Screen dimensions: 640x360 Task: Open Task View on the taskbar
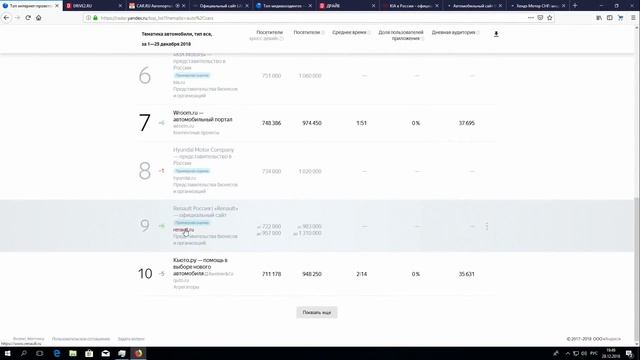pos(40,353)
